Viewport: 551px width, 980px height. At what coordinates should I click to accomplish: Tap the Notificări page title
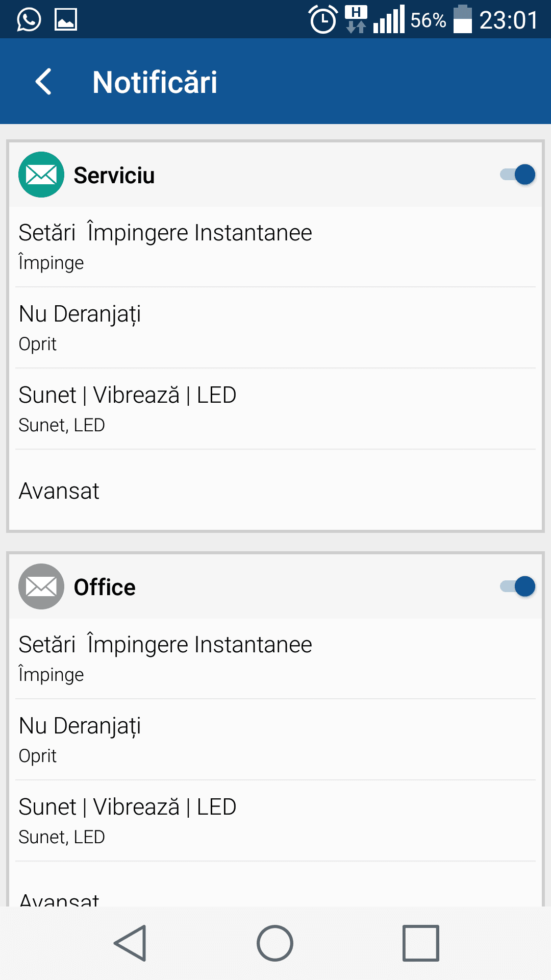(x=155, y=82)
